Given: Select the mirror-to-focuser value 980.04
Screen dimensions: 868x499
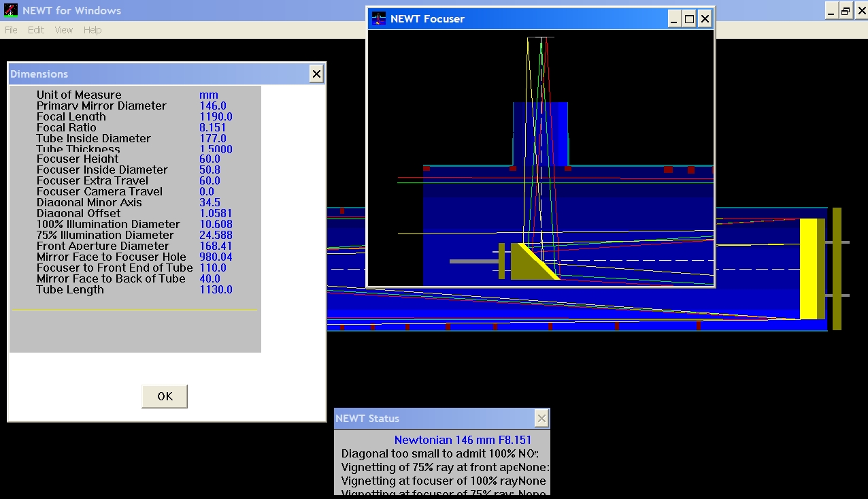Looking at the screenshot, I should click(216, 257).
